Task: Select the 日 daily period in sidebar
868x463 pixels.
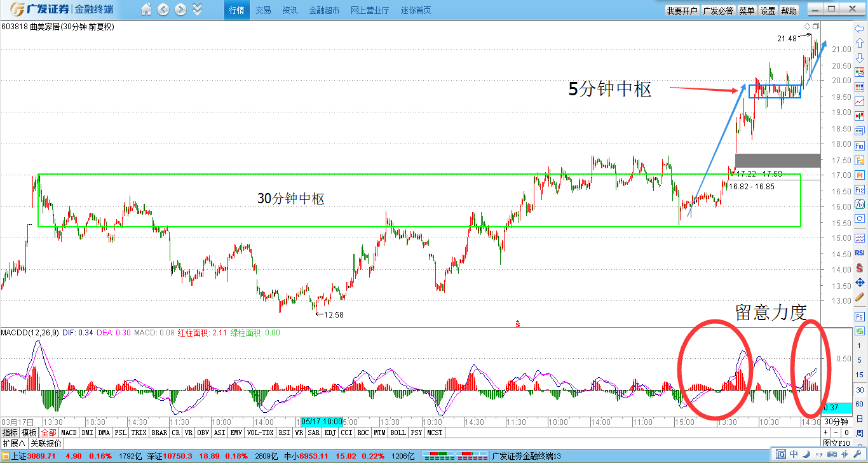Action: point(860,419)
